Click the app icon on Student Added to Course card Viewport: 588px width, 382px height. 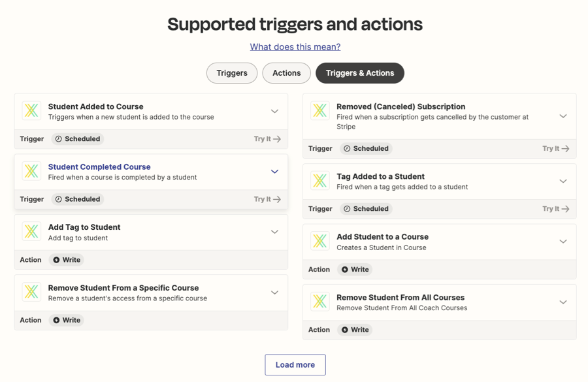[x=31, y=110]
